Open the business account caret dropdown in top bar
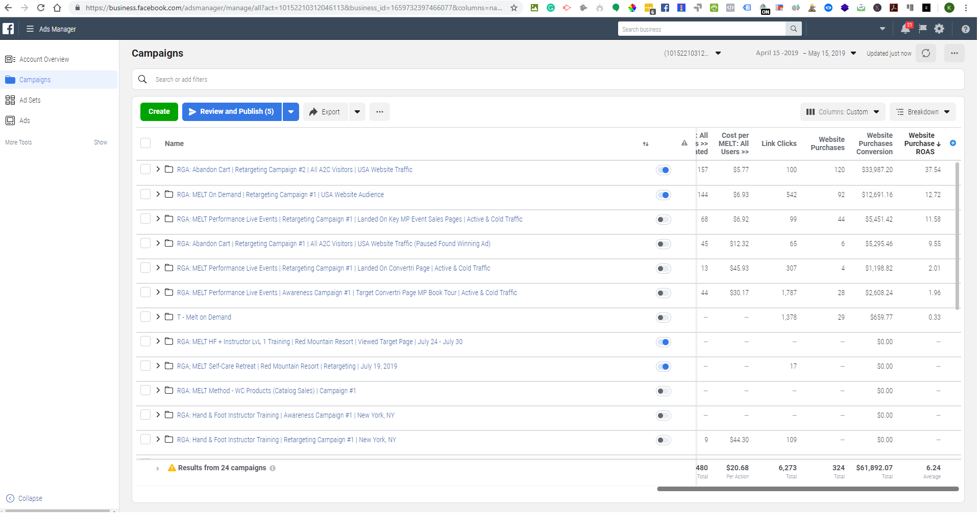980x531 pixels. pyautogui.click(x=883, y=29)
